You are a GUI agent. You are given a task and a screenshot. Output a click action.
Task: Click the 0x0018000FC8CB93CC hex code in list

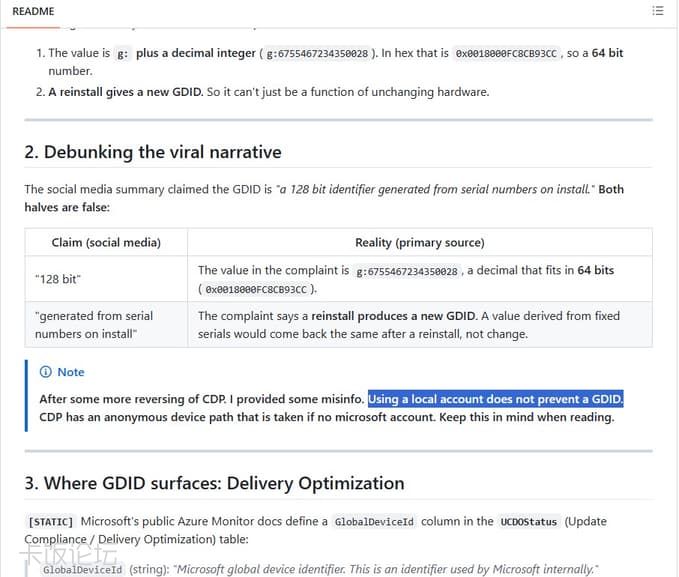pos(506,54)
